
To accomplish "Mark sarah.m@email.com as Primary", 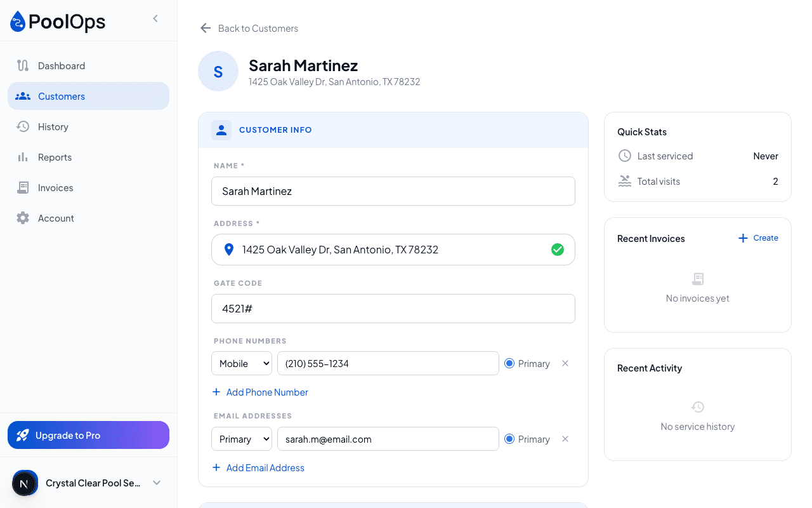I will click(x=509, y=439).
